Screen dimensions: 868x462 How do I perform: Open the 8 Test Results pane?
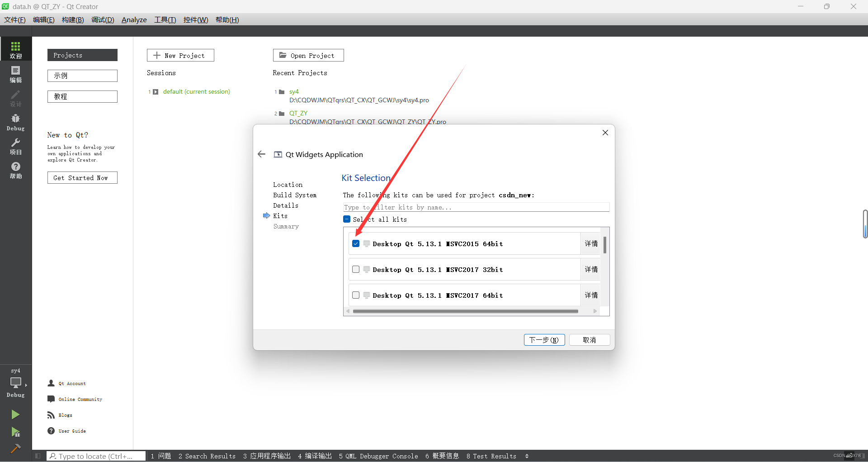click(x=491, y=456)
